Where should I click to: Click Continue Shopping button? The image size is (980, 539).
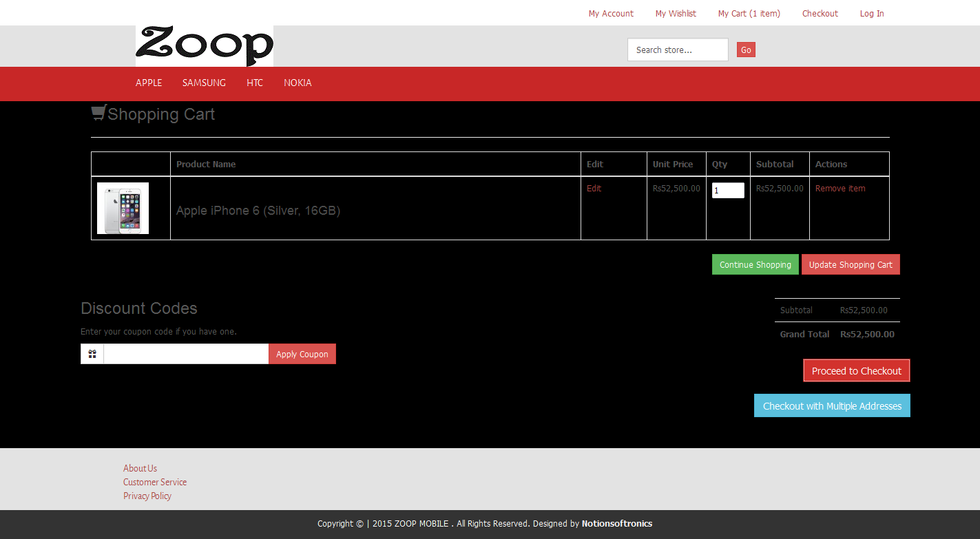click(x=755, y=264)
